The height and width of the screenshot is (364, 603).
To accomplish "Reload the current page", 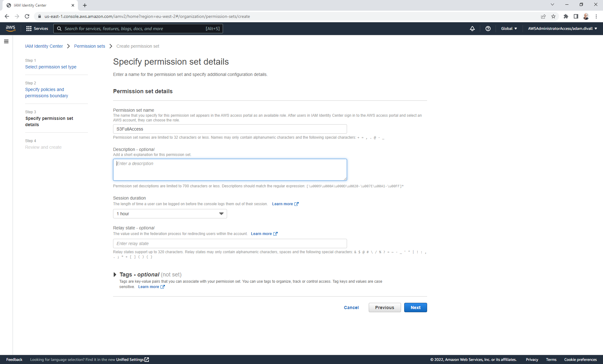I will pos(27,16).
